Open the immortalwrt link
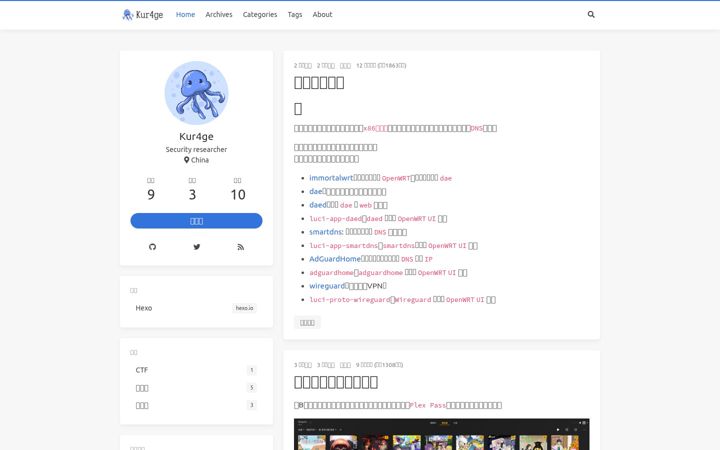 pyautogui.click(x=331, y=178)
